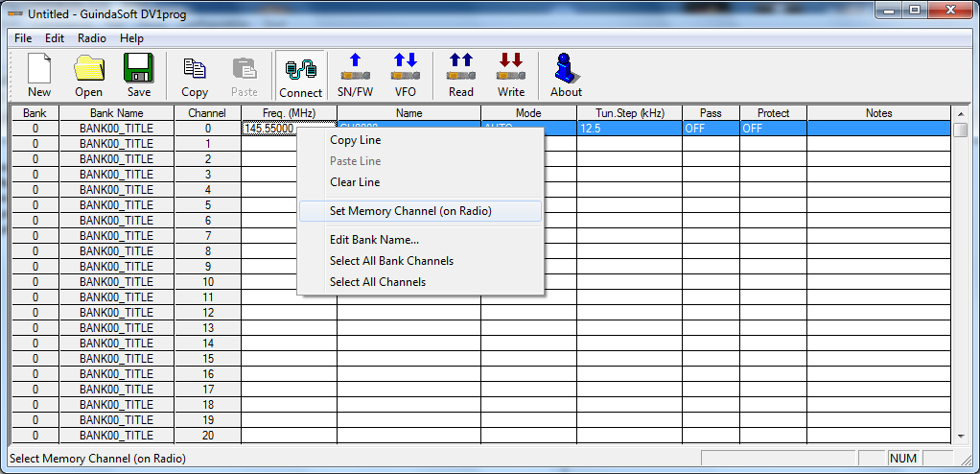980x474 pixels.
Task: Select Set Memory Channel (on Radio)
Action: pyautogui.click(x=420, y=211)
